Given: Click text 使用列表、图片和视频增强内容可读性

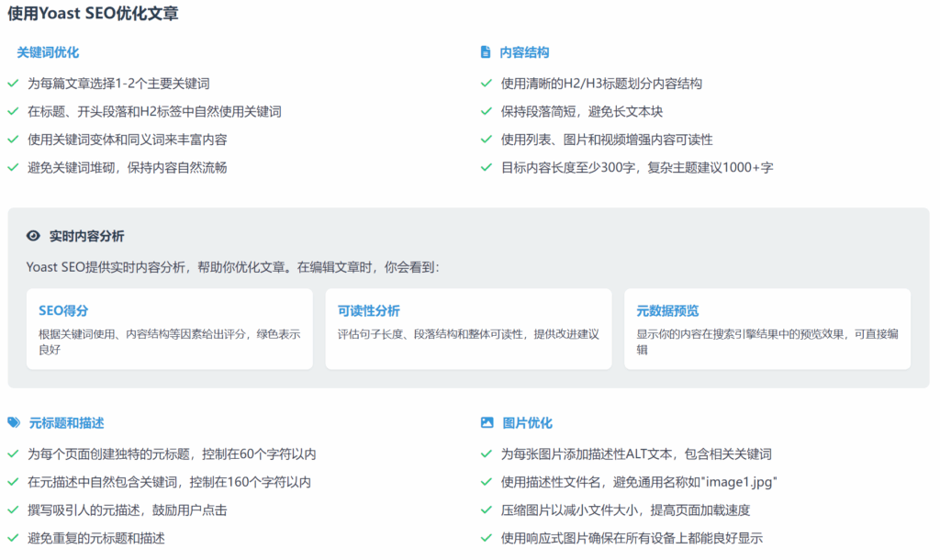Looking at the screenshot, I should tap(607, 140).
